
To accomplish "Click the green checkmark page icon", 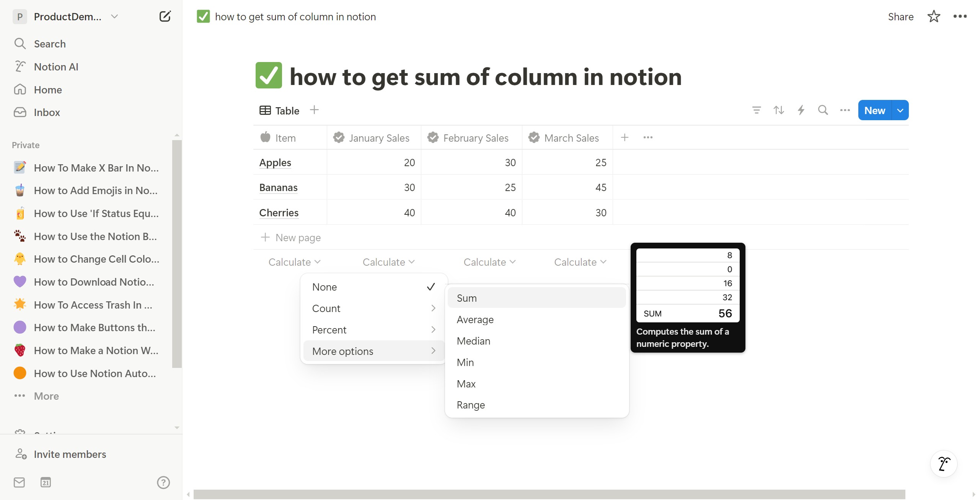I will pos(269,75).
